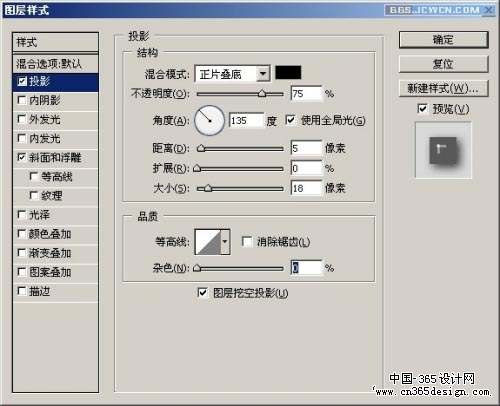Open the 正片叠底 blend mode combo box
500x406 pixels.
232,74
